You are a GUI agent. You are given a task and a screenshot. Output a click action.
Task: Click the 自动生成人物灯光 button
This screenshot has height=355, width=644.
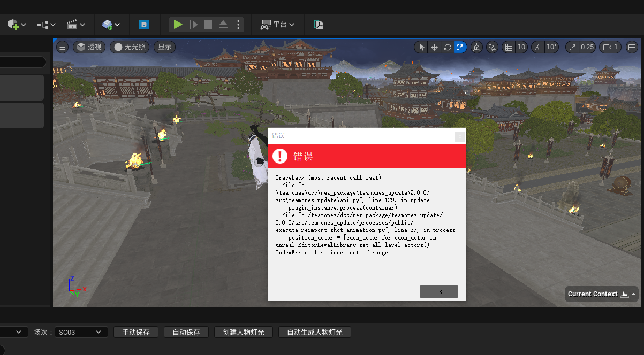(314, 332)
